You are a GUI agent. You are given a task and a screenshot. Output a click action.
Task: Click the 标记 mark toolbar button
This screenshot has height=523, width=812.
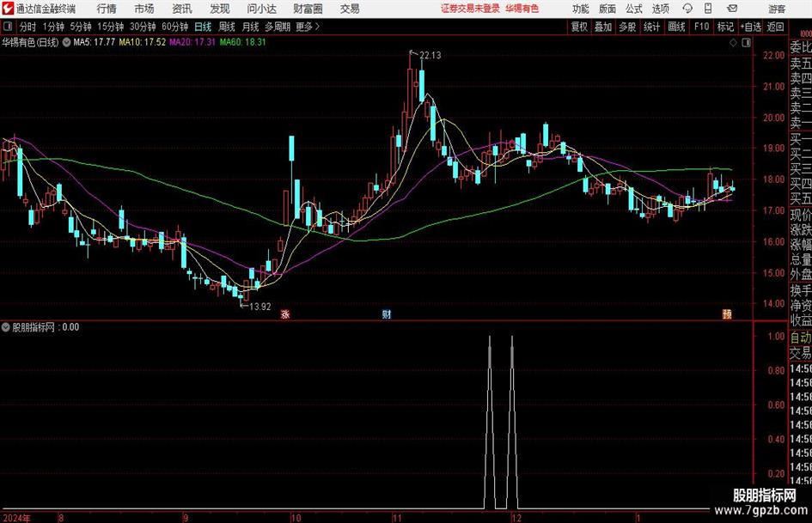click(x=725, y=27)
